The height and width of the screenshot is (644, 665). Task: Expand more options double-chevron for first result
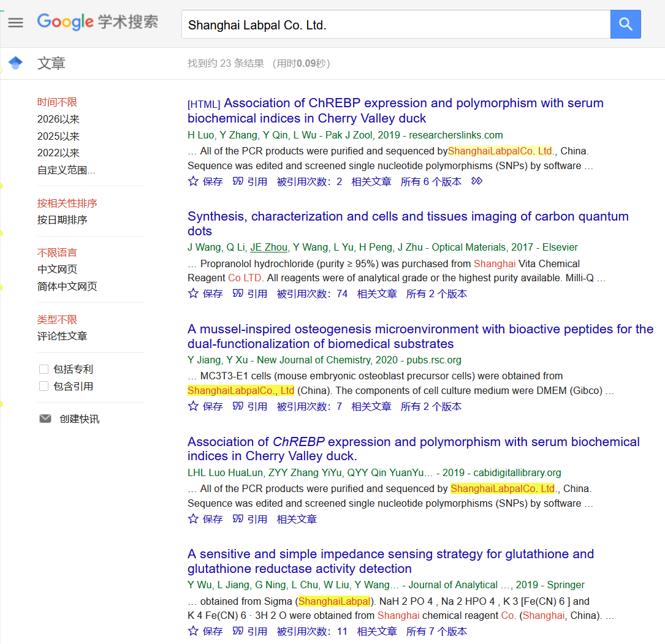(x=477, y=181)
